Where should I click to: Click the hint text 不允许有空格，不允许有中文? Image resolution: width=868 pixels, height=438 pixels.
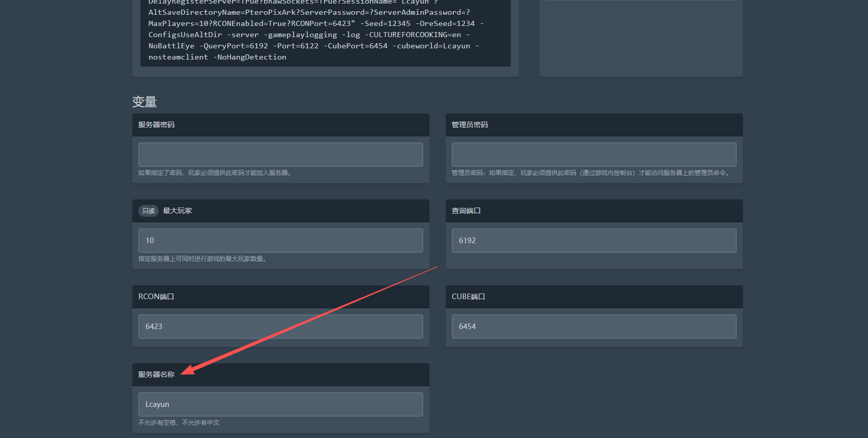(x=179, y=423)
